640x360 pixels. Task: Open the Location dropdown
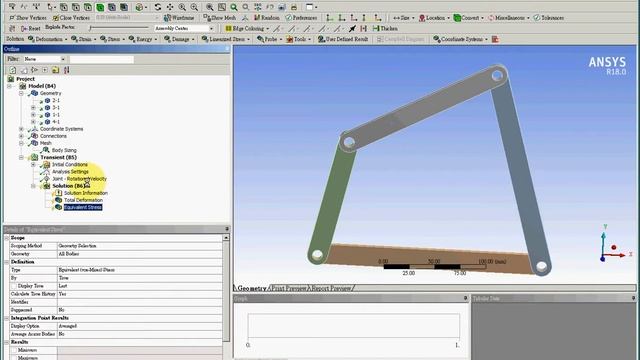coord(434,18)
